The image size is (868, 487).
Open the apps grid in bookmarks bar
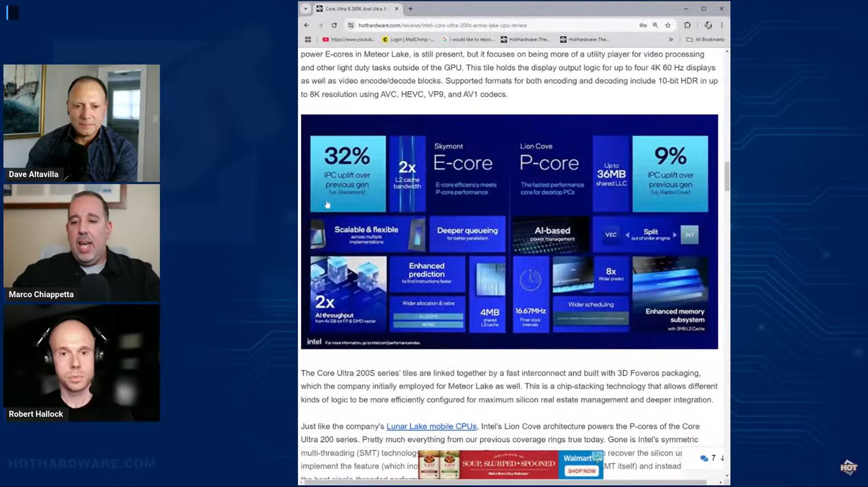coord(308,39)
